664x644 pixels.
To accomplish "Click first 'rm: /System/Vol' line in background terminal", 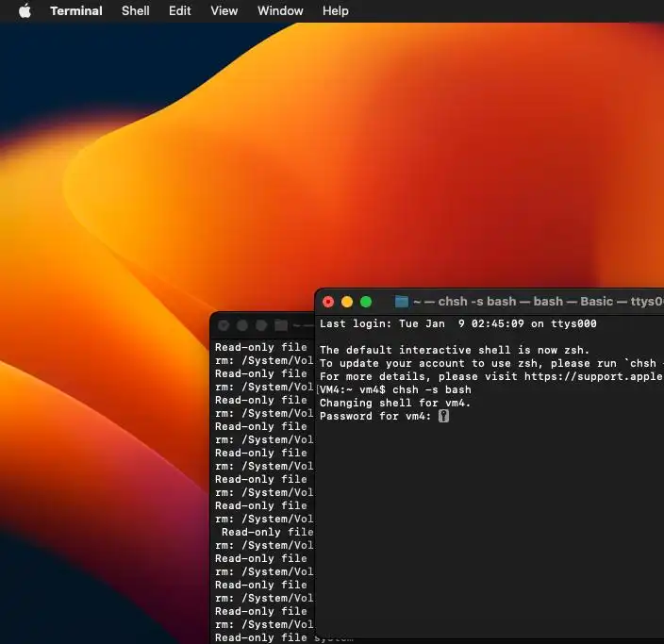I will pyautogui.click(x=264, y=360).
